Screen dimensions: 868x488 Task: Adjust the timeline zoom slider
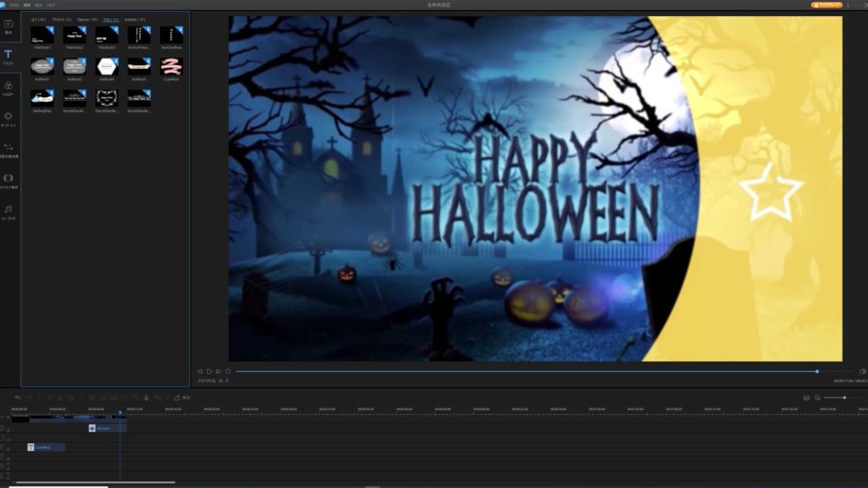843,398
